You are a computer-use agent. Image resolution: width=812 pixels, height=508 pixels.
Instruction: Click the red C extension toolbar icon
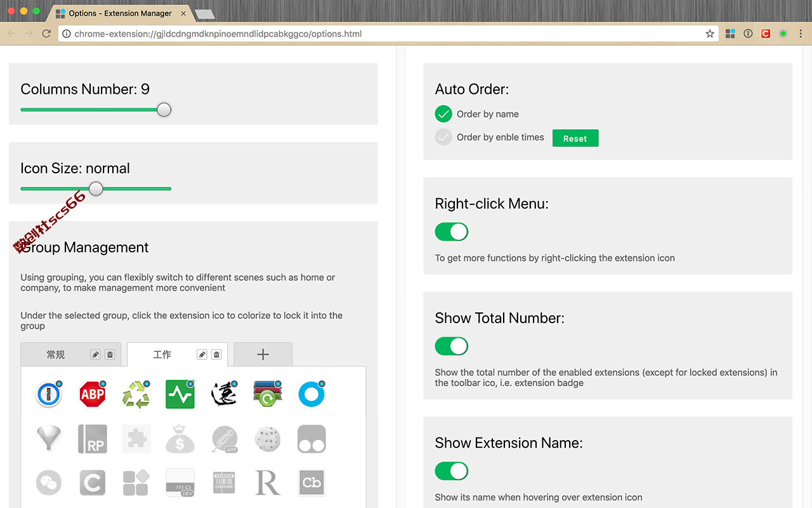pos(766,34)
